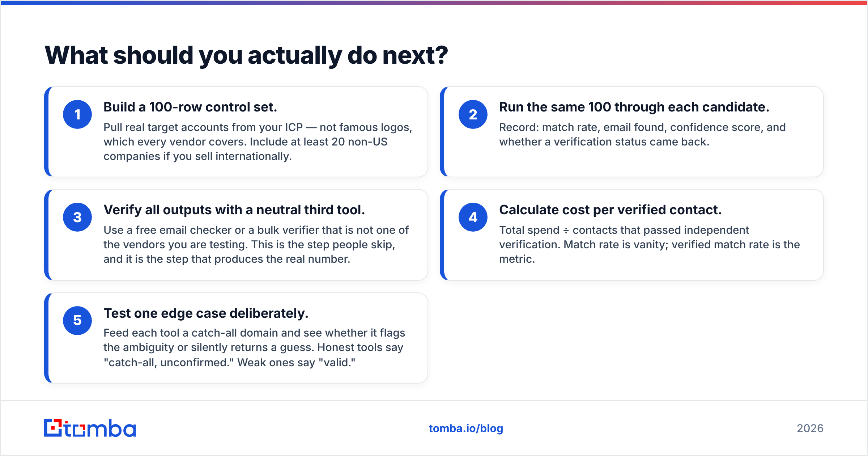Click the "Test one edge case deliberately" heading

[x=206, y=313]
